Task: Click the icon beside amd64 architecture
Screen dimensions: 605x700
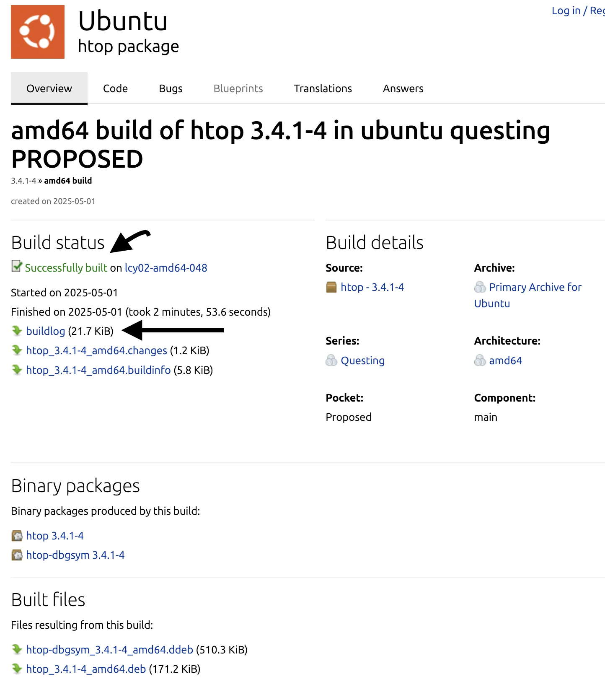Action: point(480,360)
